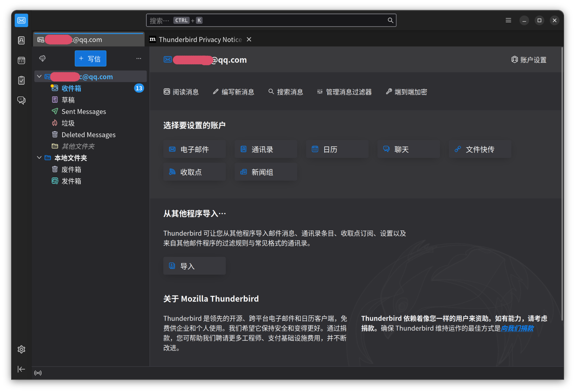This screenshot has height=392, width=575.
Task: Click the 导入 import button
Action: point(194,266)
